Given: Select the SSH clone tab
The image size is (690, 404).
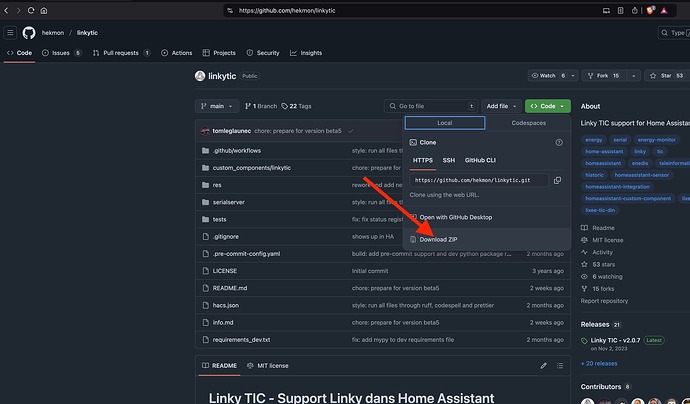Looking at the screenshot, I should [448, 160].
